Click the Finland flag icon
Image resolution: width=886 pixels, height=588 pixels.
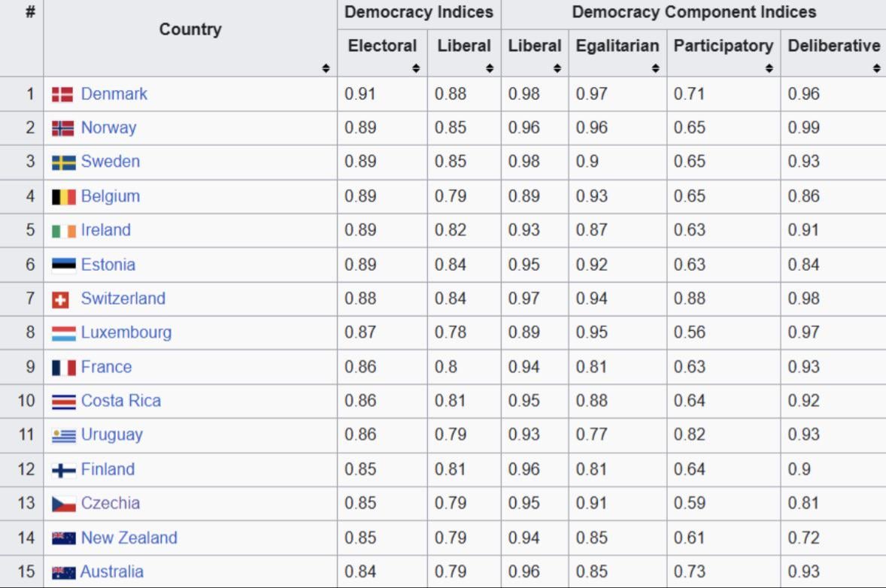(63, 470)
